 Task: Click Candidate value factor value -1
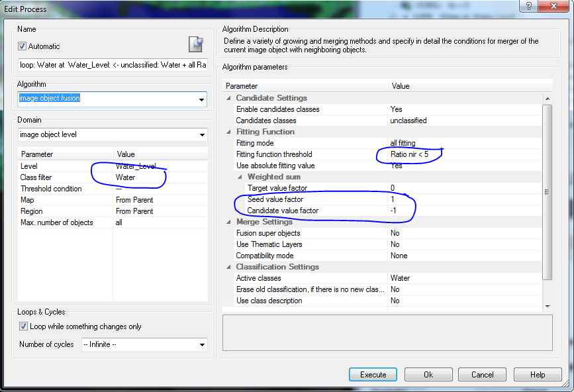point(465,211)
